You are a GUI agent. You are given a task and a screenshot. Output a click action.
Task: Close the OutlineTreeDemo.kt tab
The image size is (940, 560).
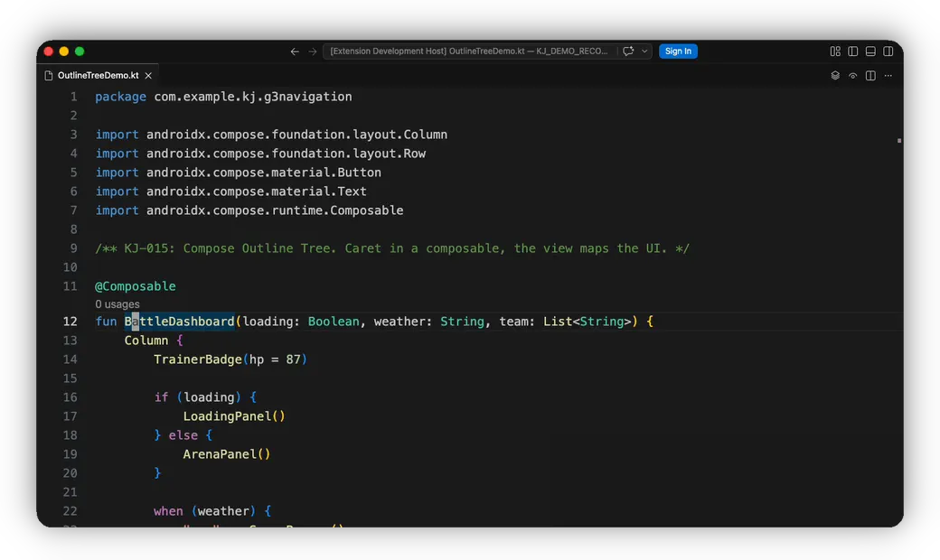[x=148, y=76]
